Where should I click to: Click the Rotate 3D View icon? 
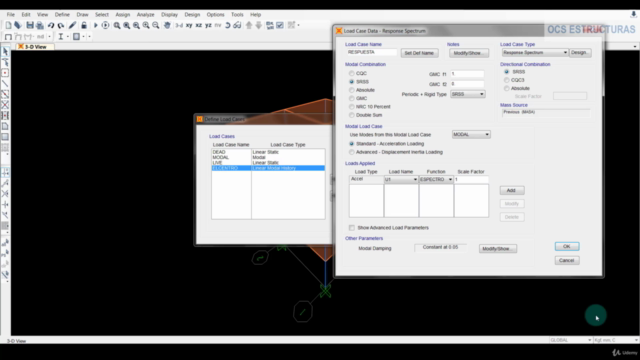click(228, 25)
